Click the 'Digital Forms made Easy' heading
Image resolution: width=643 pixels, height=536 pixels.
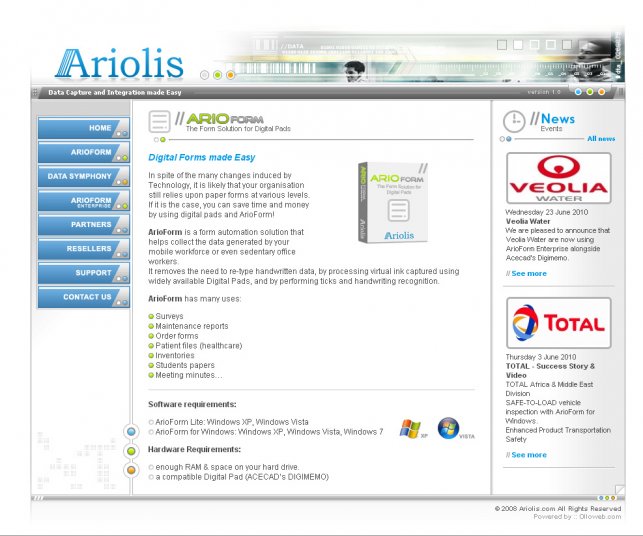click(202, 157)
